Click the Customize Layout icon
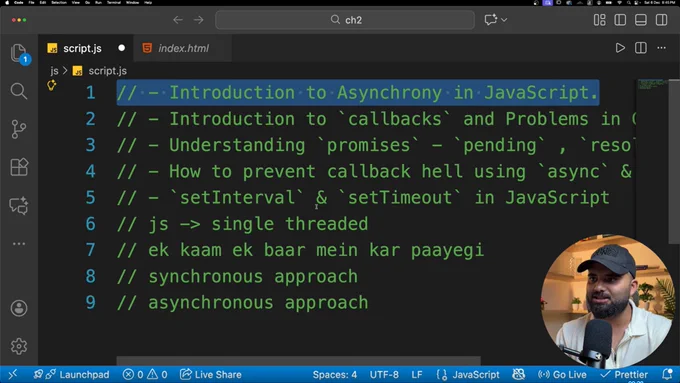This screenshot has width=680, height=383. (x=599, y=20)
